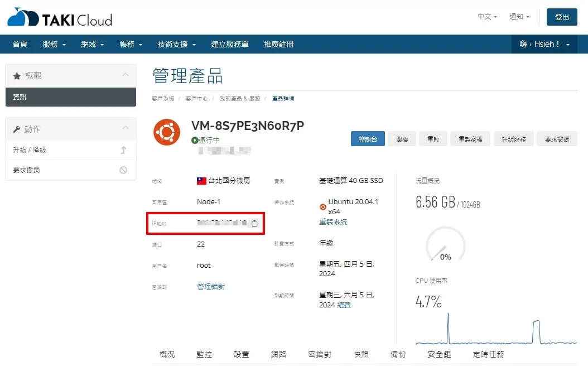The width and height of the screenshot is (588, 376).
Task: Click the 客戶系統 breadcrumb
Action: [x=163, y=99]
